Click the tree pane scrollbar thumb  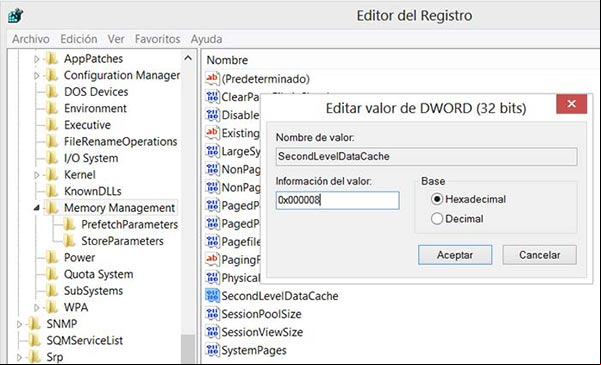[x=188, y=349]
